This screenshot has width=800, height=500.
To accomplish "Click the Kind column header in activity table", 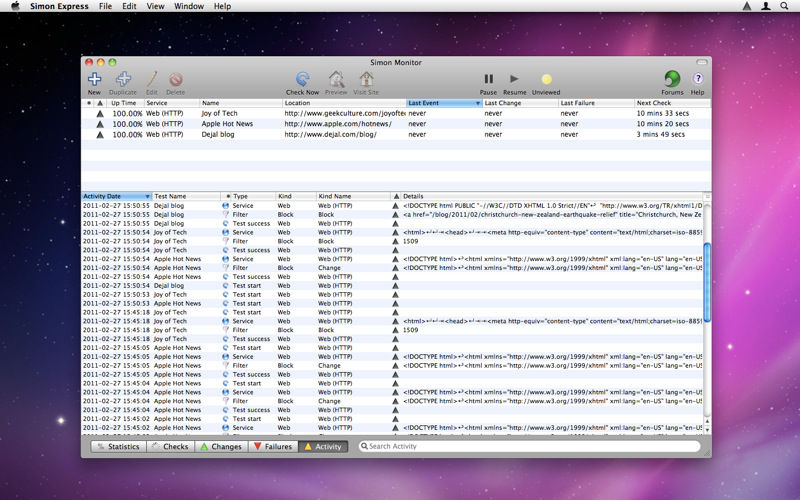I will pyautogui.click(x=296, y=196).
